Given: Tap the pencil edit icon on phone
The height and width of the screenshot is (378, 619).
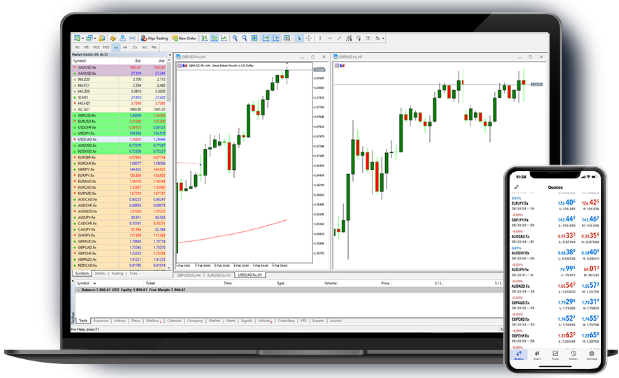Looking at the screenshot, I should click(x=516, y=187).
